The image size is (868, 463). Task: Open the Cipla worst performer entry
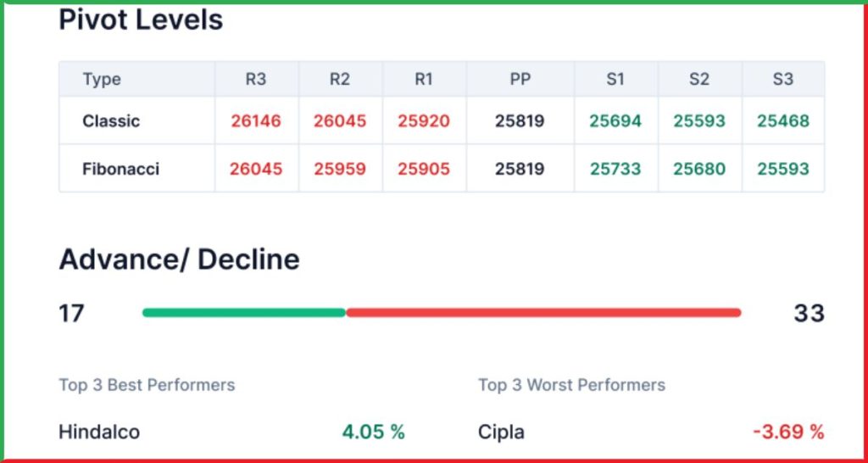501,432
